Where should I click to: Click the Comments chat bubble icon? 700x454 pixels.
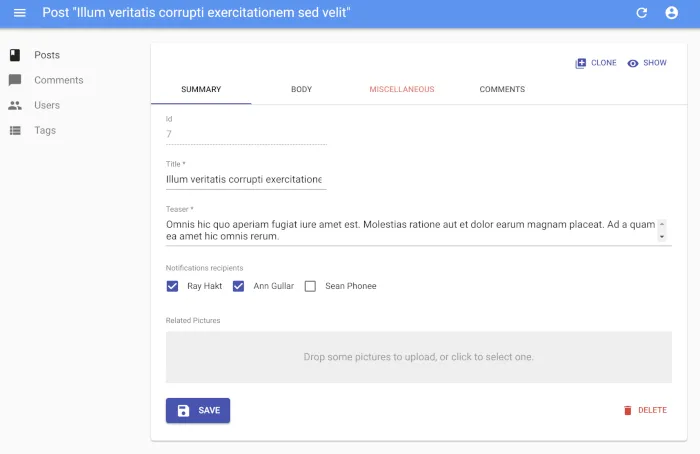click(x=15, y=80)
